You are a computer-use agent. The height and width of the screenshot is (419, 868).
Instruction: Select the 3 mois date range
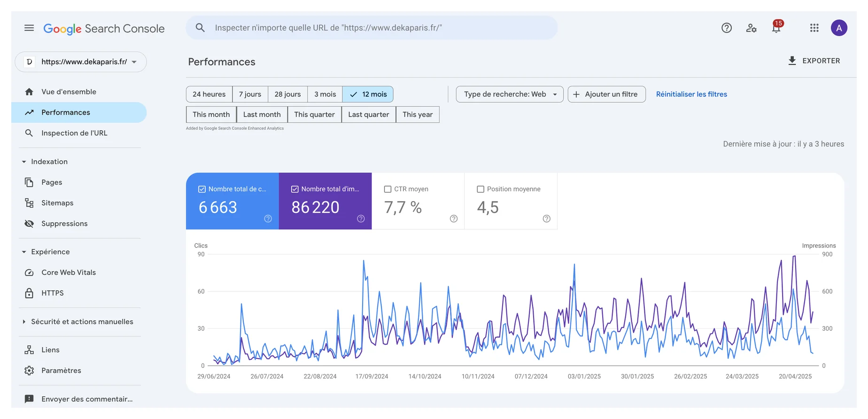click(x=325, y=94)
